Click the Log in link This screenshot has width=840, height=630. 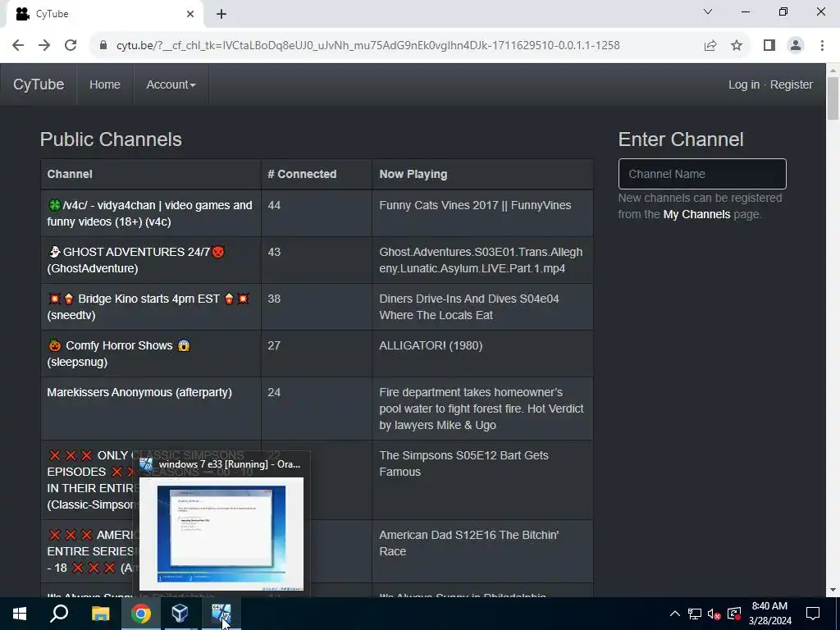tap(743, 84)
